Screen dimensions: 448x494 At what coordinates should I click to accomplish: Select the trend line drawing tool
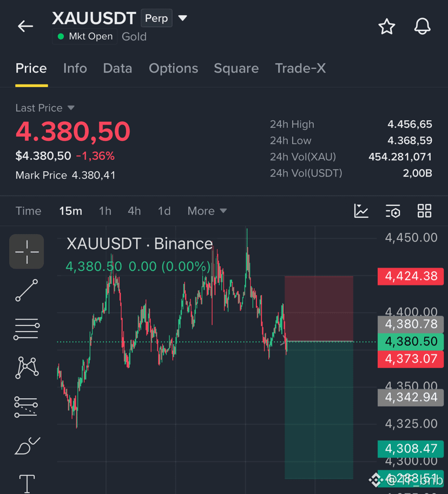click(x=27, y=290)
